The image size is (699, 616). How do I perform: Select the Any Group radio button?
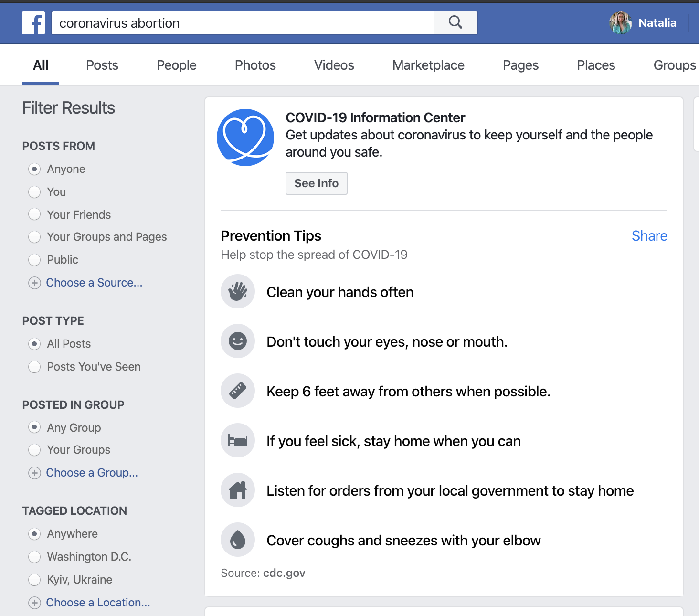tap(34, 427)
